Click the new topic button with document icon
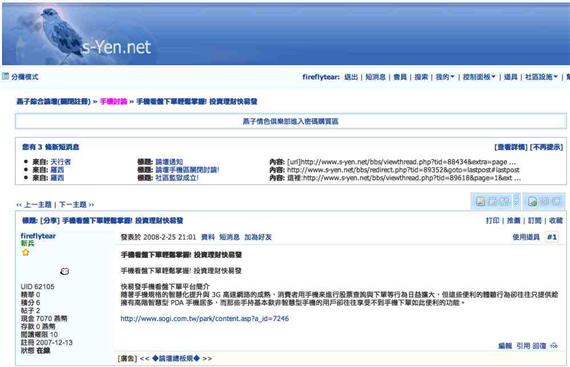570x367 pixels. click(494, 201)
